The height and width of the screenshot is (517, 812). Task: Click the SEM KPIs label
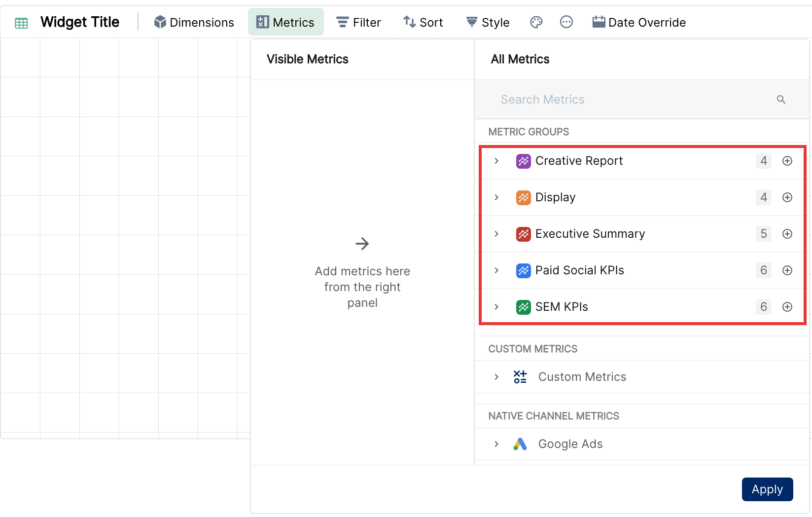(x=562, y=307)
